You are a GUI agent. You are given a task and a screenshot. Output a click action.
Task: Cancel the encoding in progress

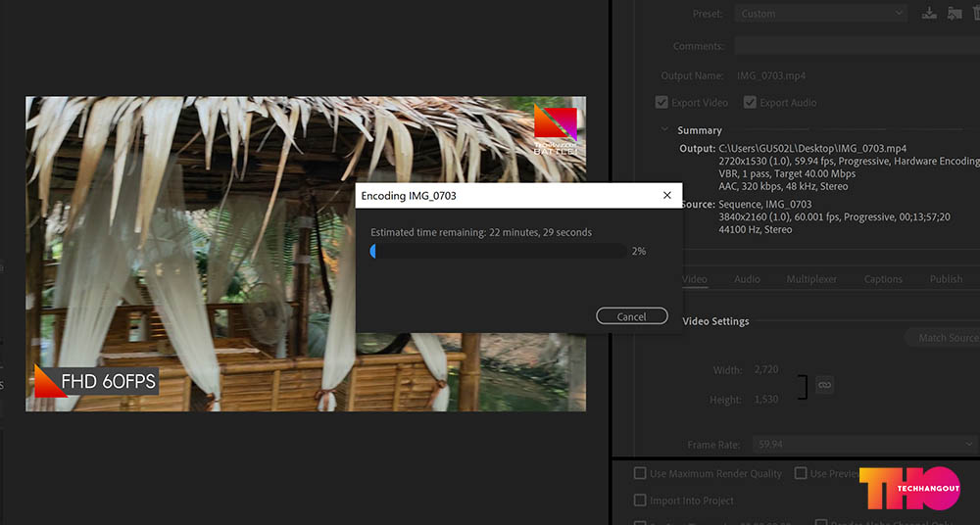[x=632, y=316]
